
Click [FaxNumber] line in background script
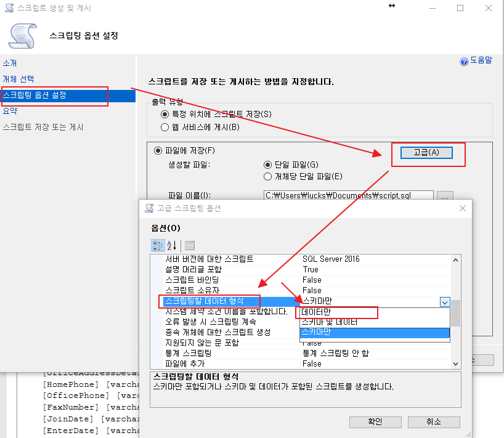click(91, 407)
